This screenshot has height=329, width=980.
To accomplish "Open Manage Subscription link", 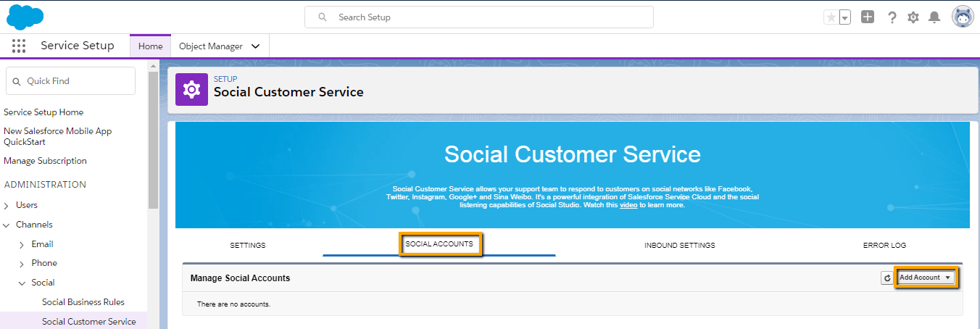I will 45,161.
